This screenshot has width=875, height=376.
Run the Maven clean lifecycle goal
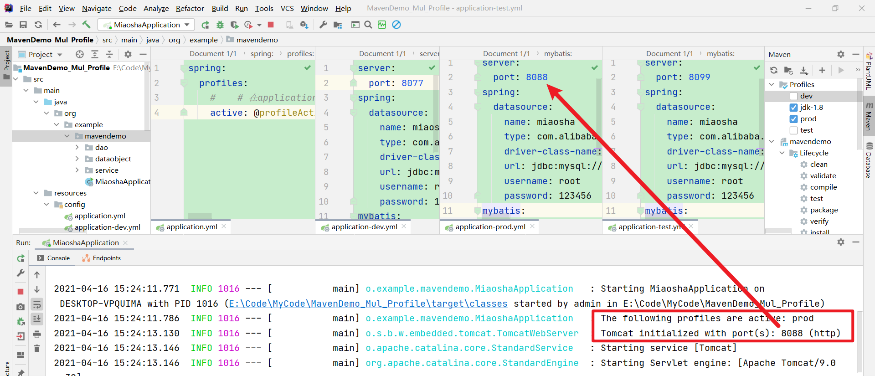tap(819, 165)
